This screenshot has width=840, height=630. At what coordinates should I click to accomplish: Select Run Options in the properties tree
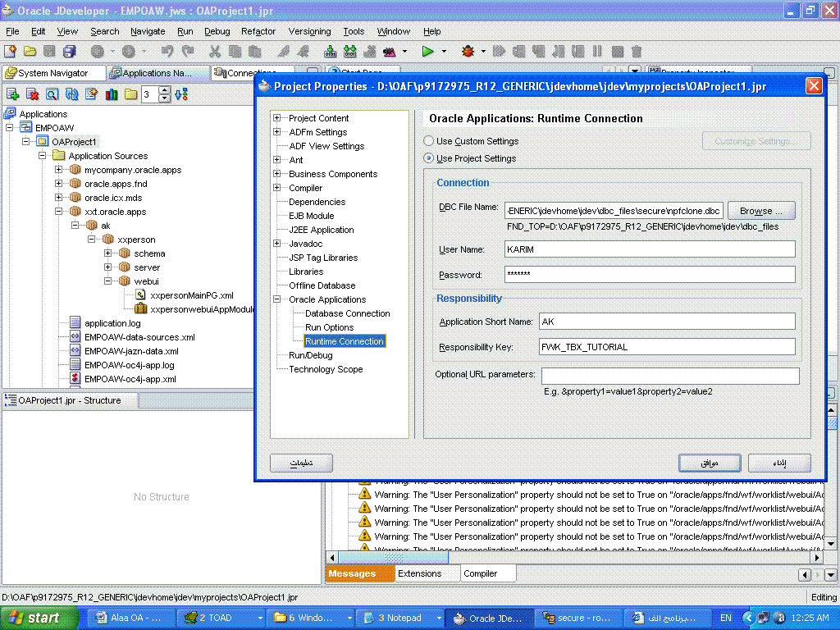click(329, 327)
